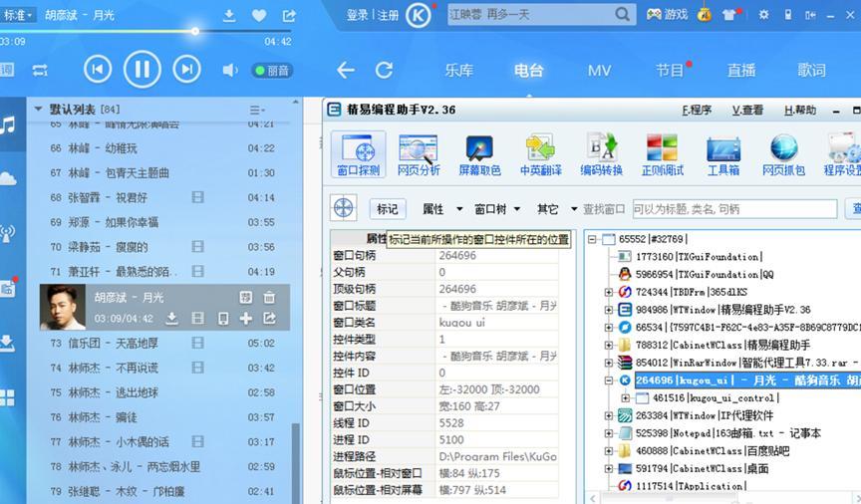The width and height of the screenshot is (861, 504).
Task: Toggle the repeat playback mode icon
Action: coord(40,70)
